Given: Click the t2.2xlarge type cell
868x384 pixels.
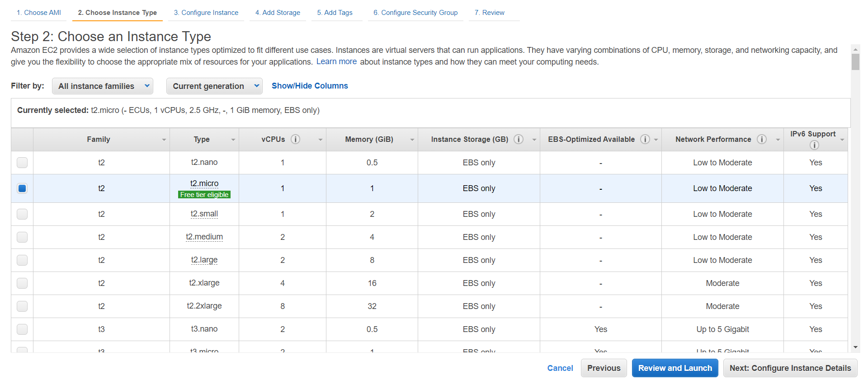Looking at the screenshot, I should tap(204, 306).
